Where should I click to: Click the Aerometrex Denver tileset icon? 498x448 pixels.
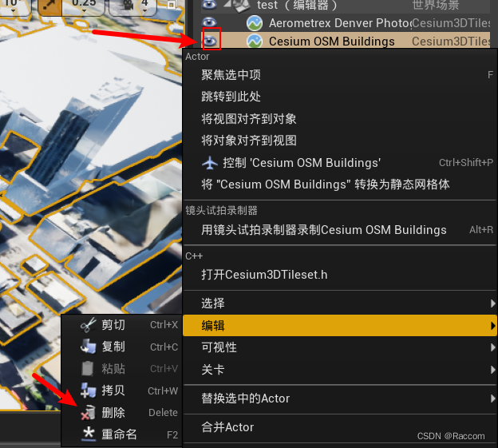click(255, 23)
